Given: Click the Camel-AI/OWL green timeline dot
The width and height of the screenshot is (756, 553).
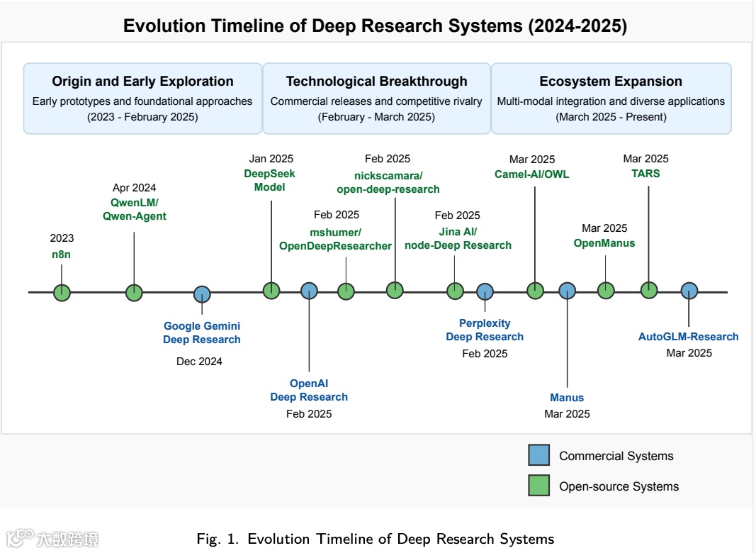Looking at the screenshot, I should tap(535, 291).
